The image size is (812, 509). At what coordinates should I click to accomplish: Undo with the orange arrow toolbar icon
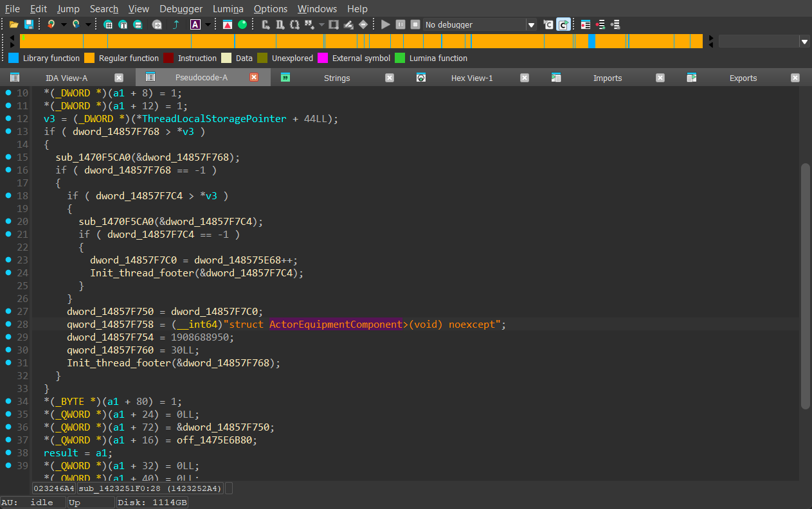coord(51,24)
